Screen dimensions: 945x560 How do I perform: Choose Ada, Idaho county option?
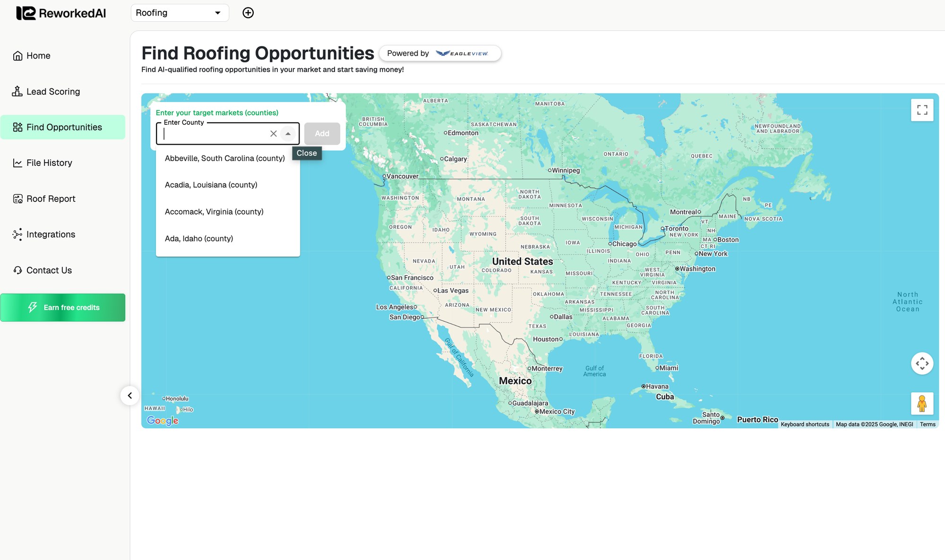point(199,239)
